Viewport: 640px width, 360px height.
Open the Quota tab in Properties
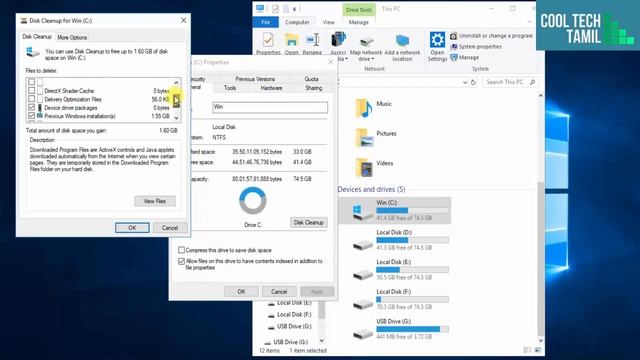tap(311, 79)
